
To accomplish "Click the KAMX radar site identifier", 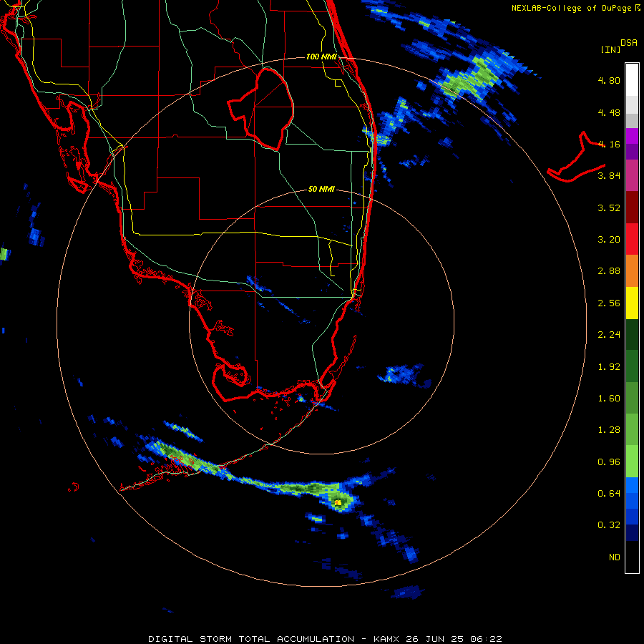I will click(386, 639).
